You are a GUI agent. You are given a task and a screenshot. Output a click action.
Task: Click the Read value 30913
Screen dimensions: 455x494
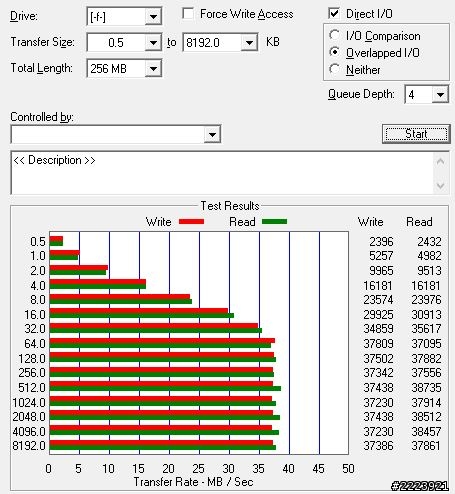coord(426,314)
